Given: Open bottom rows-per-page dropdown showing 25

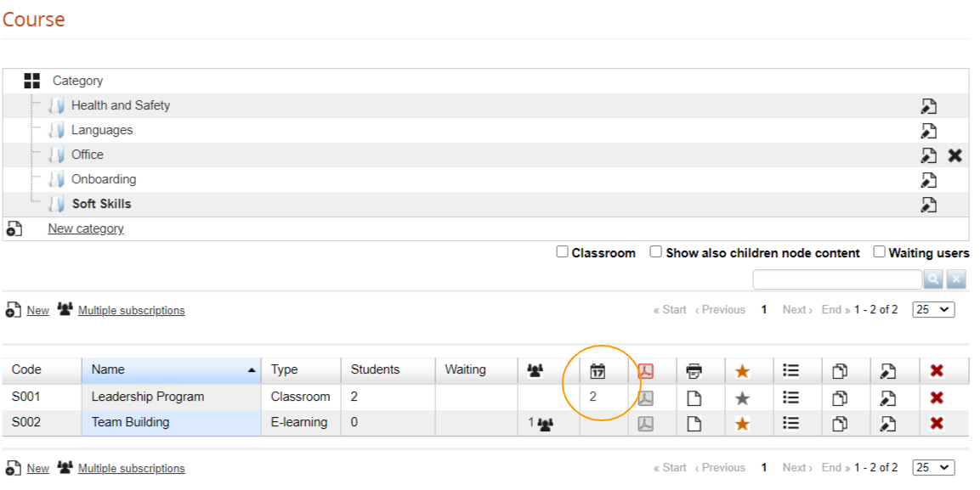Looking at the screenshot, I should click(933, 468).
